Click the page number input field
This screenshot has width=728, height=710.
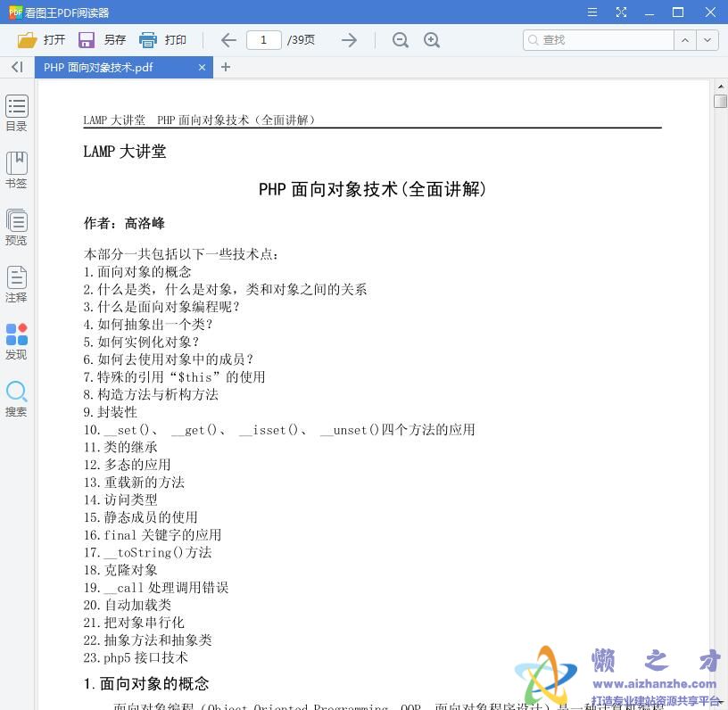tap(264, 40)
